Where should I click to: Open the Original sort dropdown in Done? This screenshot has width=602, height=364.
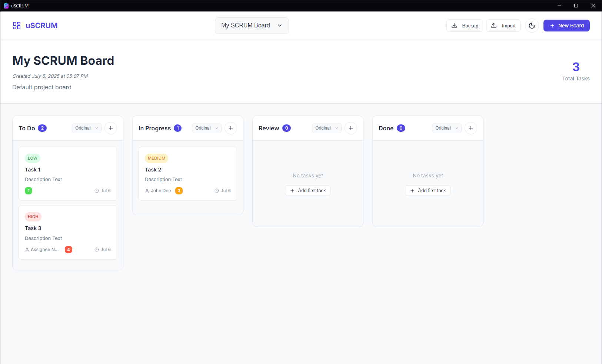(x=447, y=128)
